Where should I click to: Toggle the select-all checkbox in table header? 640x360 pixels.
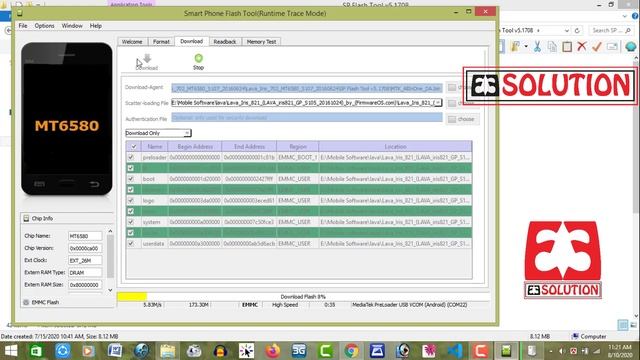133,147
